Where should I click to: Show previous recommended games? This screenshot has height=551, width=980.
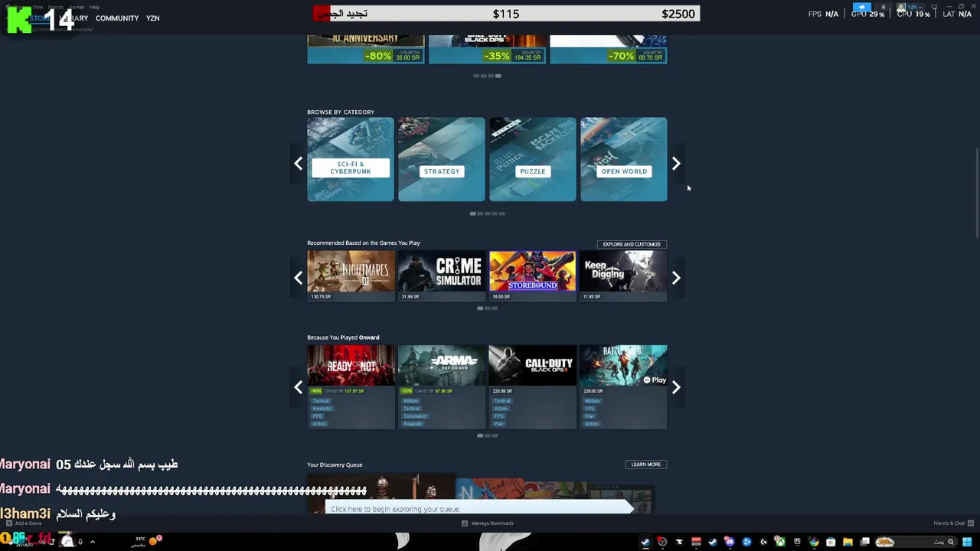(299, 278)
